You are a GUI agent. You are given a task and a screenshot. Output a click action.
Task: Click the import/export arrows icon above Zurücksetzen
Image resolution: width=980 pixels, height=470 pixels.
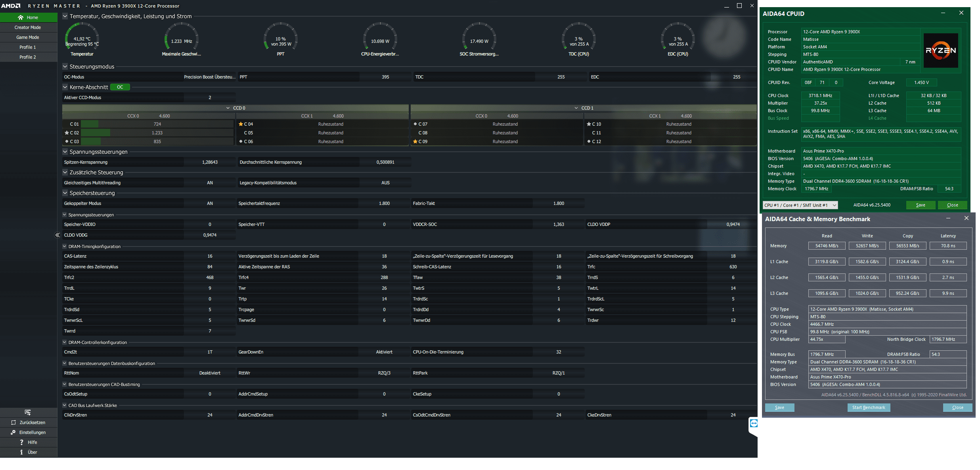pos(27,413)
